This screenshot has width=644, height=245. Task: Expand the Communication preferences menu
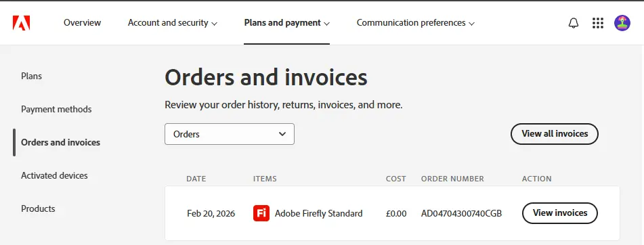(x=416, y=23)
